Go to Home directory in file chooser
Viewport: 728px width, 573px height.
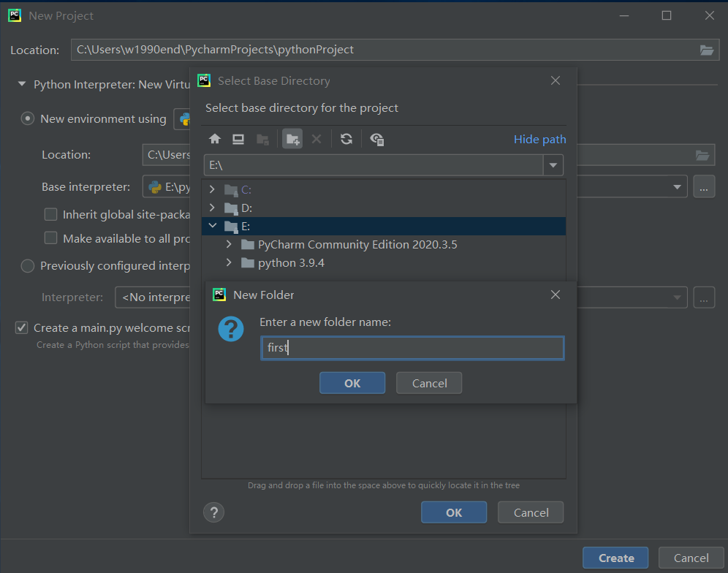pos(214,139)
